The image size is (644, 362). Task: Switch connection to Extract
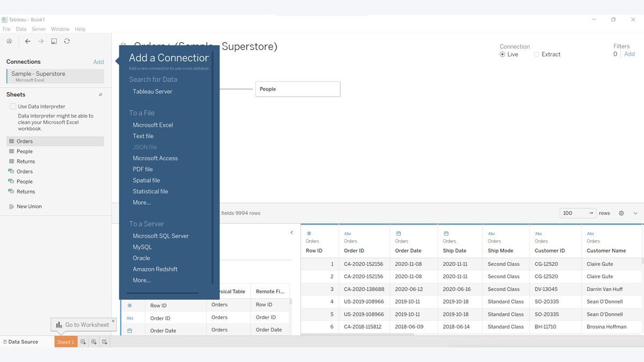(x=536, y=54)
